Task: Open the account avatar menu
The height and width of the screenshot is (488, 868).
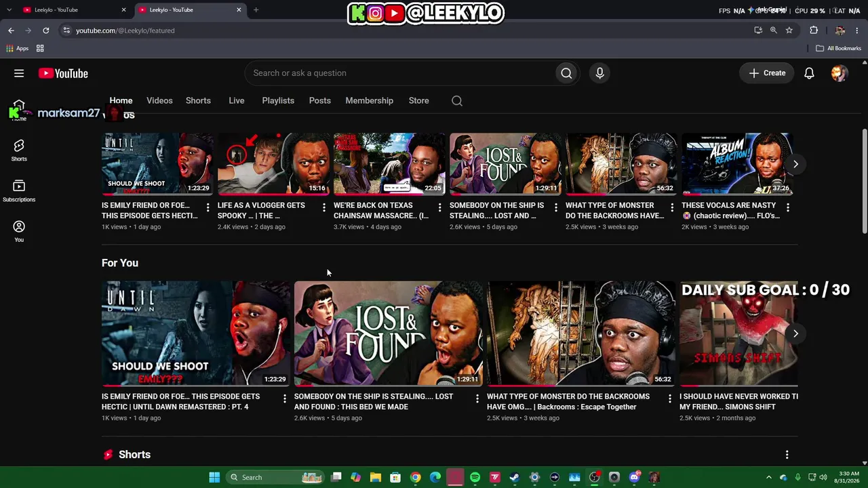Action: (839, 73)
